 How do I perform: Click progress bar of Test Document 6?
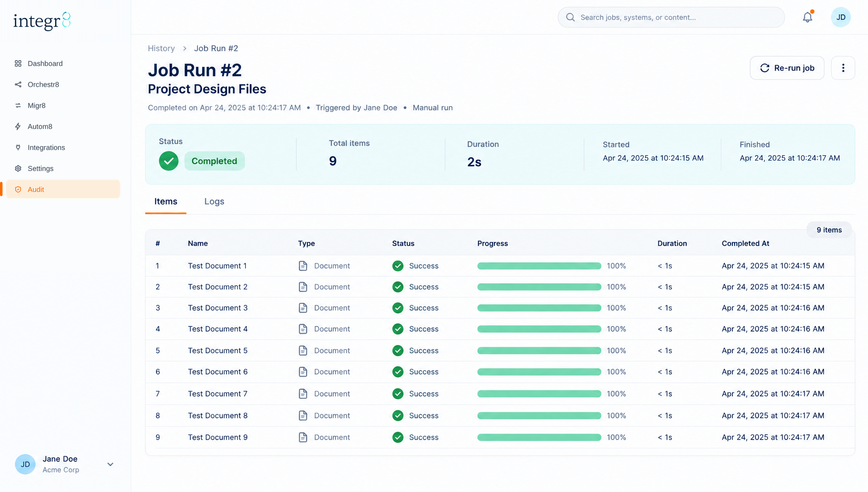539,372
